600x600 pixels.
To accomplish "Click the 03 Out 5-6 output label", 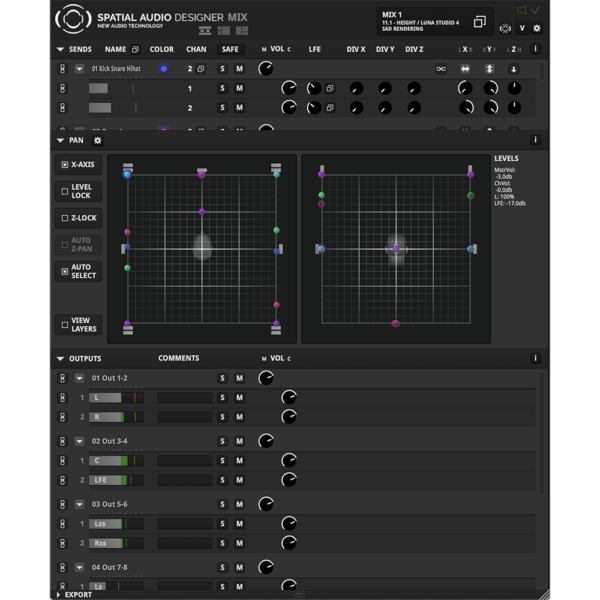I will 109,504.
